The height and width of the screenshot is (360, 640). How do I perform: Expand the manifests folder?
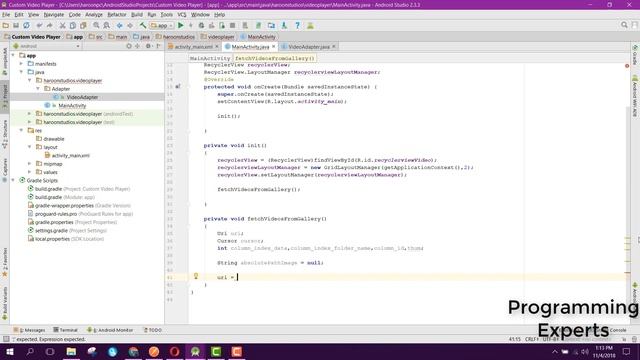[x=22, y=64]
